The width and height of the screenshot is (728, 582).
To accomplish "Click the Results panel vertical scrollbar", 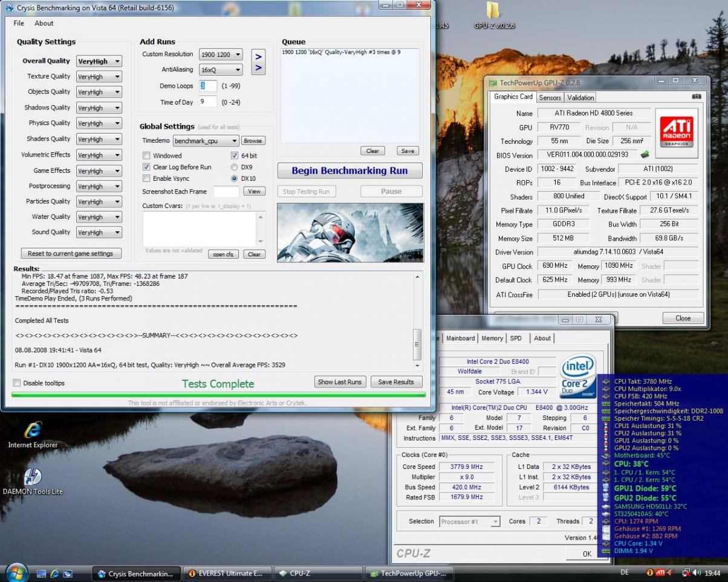I will point(417,321).
